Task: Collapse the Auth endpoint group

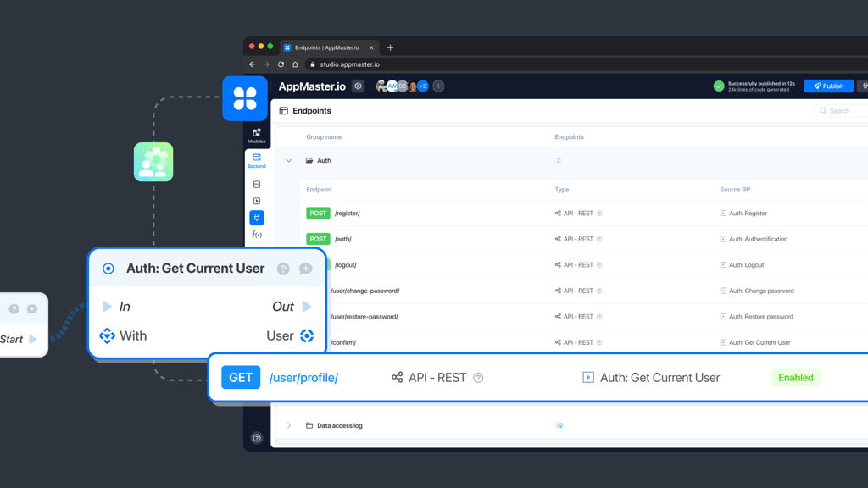Action: point(289,160)
